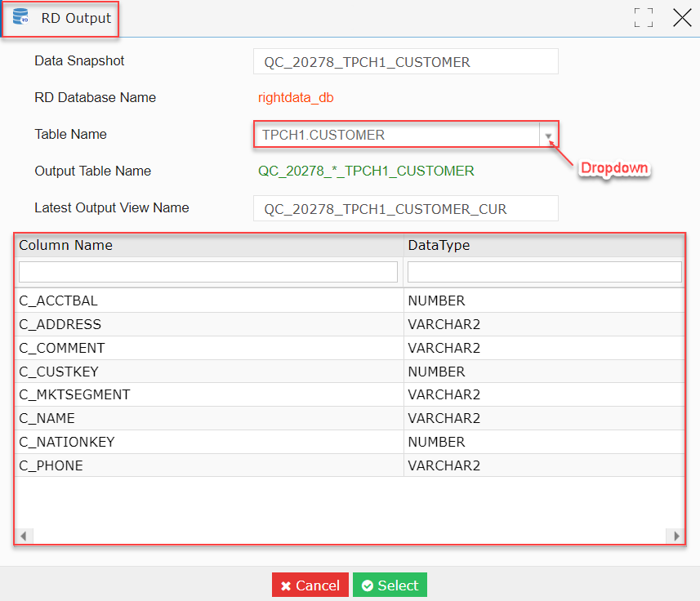700x601 pixels.
Task: Click VARCHAR2 datatype of C_MKTSEGMENT
Action: (x=444, y=395)
